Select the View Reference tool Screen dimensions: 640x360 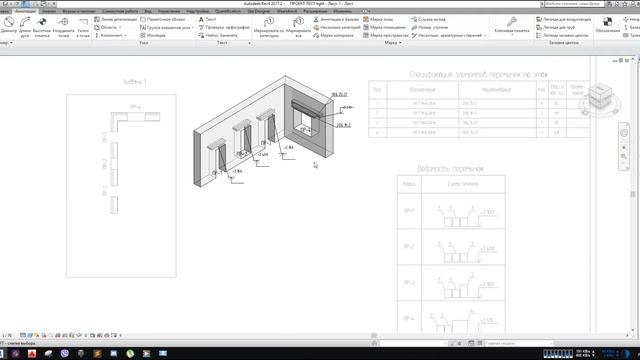pyautogui.click(x=428, y=19)
